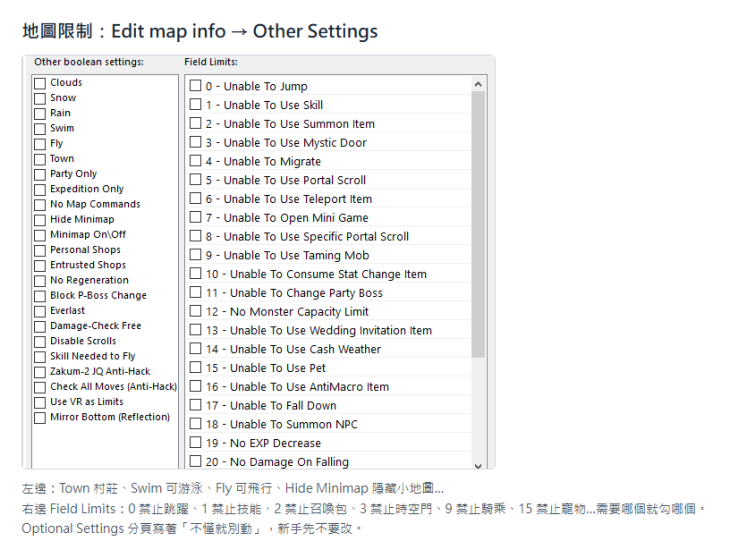The image size is (730, 558).
Task: Toggle 4 - Unable To Migrate
Action: click(196, 161)
